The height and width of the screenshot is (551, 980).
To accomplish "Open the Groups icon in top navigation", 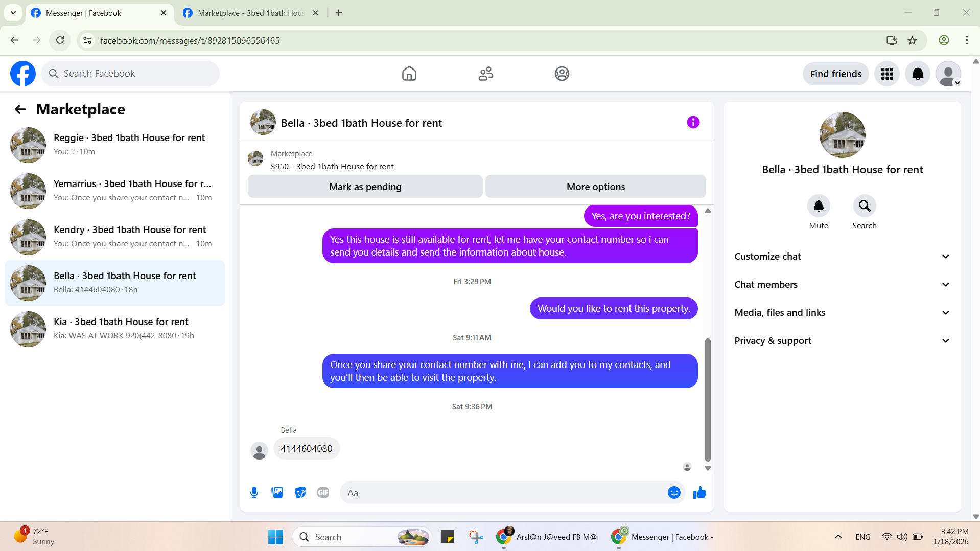I will point(562,74).
